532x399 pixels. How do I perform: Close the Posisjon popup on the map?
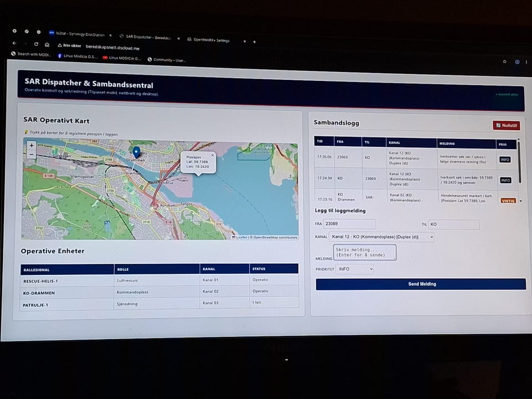(x=213, y=155)
